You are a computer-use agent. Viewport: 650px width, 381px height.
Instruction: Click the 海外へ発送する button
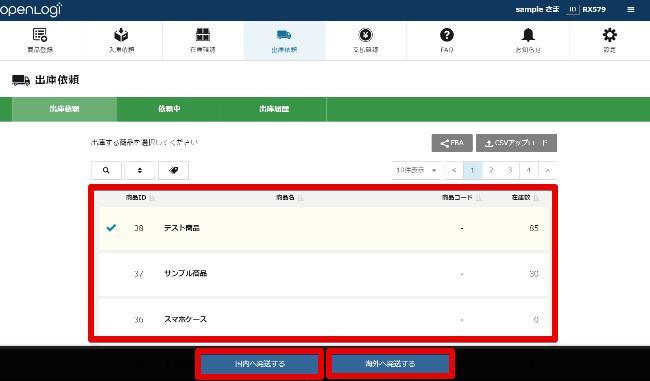coord(390,364)
